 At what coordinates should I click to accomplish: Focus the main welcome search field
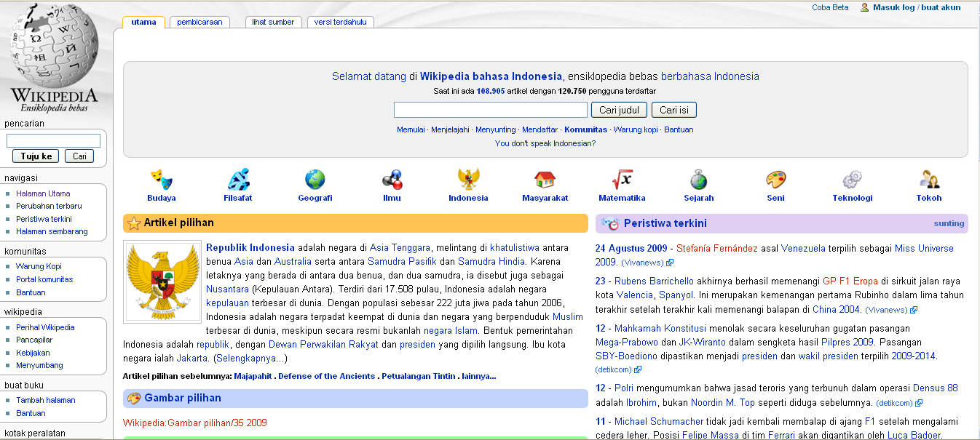491,110
